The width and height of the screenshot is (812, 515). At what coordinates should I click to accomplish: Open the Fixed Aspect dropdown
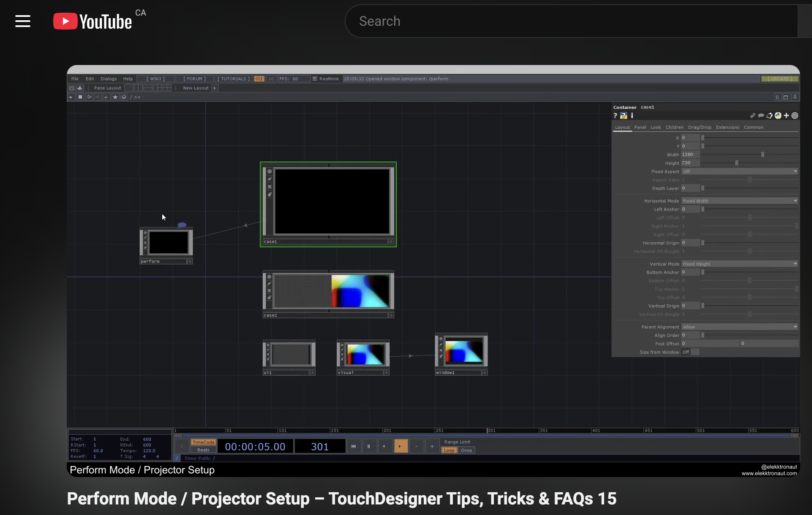pyautogui.click(x=740, y=171)
